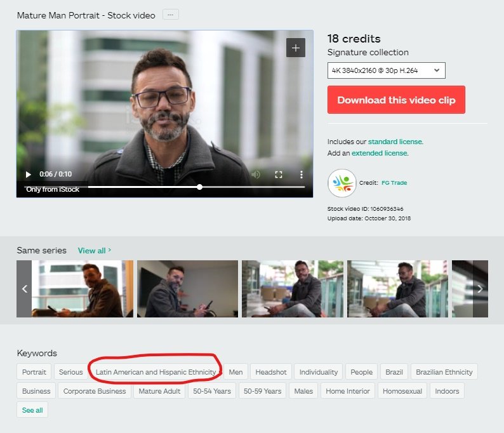
Task: Open video player more options menu
Action: pyautogui.click(x=302, y=175)
